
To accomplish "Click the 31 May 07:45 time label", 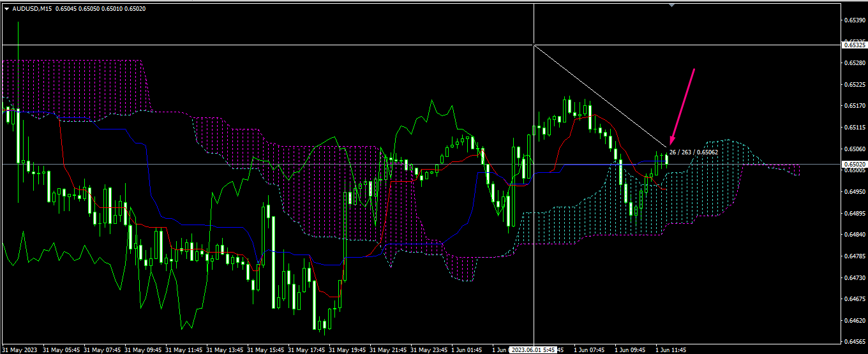I will point(102,350).
